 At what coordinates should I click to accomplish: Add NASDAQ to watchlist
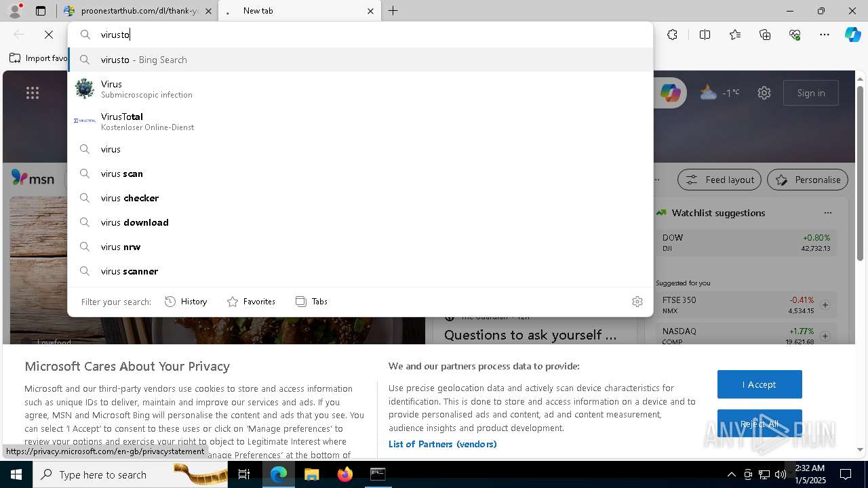pyautogui.click(x=825, y=336)
